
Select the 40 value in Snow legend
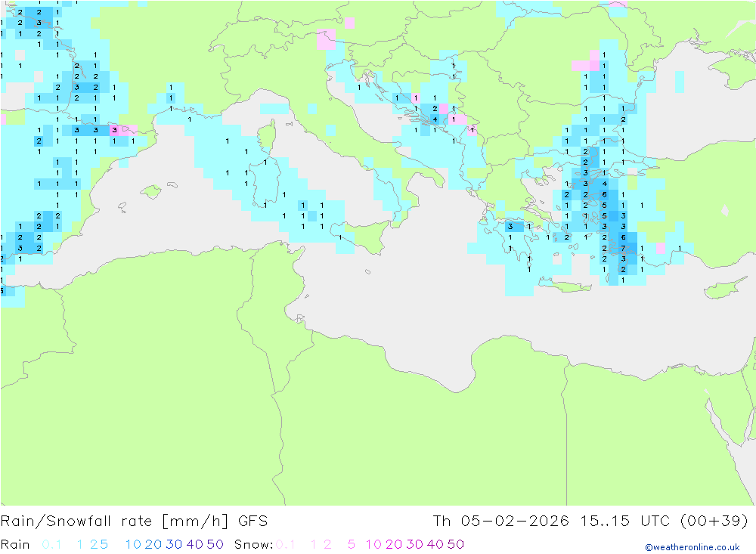click(x=435, y=544)
